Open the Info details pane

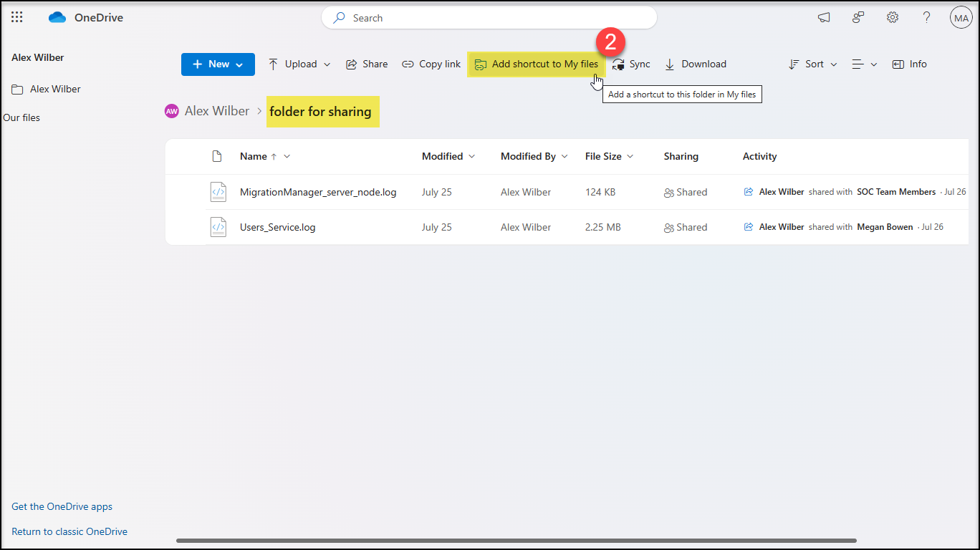[x=909, y=64]
